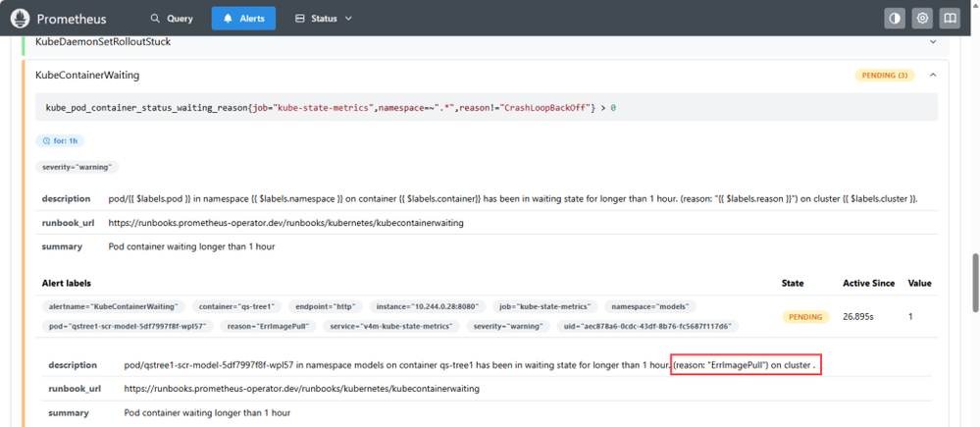Click the Prometheus title text
Screen dimensions: 980x427
click(x=72, y=19)
